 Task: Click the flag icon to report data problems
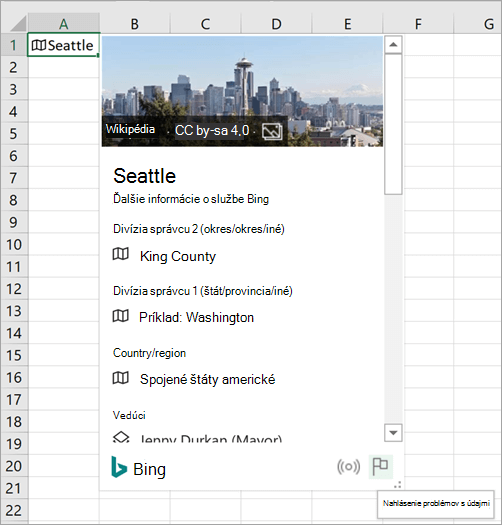point(380,466)
